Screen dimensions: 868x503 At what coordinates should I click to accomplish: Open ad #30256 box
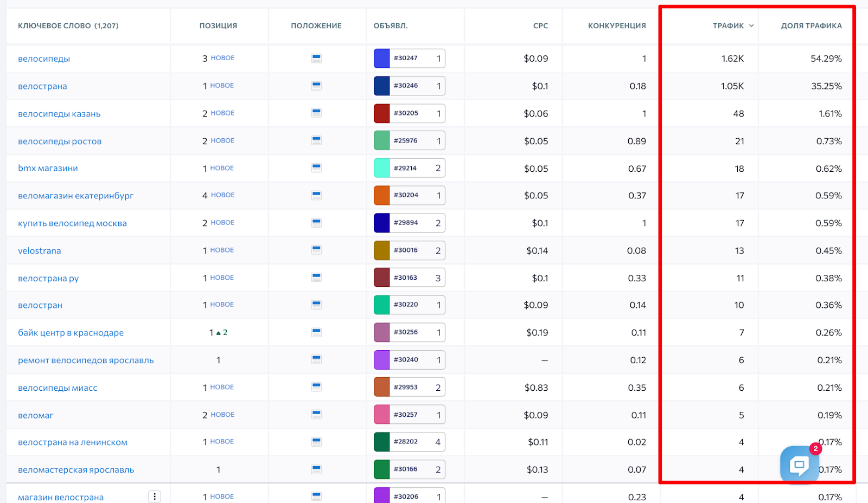410,332
